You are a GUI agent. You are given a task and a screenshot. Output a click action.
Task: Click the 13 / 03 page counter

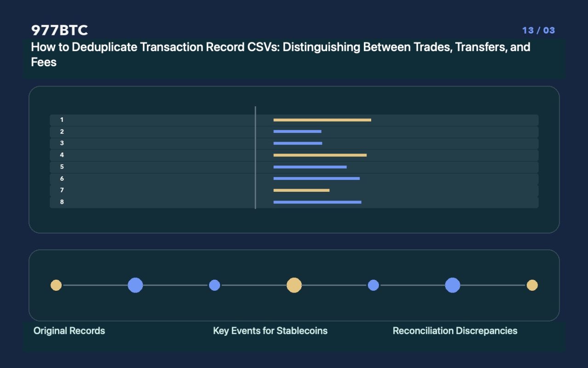click(x=538, y=30)
